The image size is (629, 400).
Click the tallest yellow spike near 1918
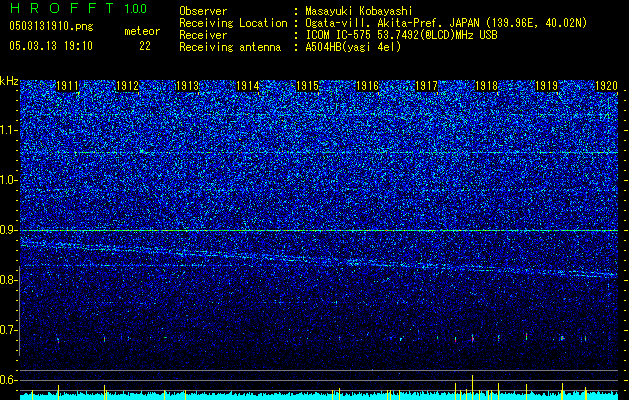[x=473, y=387]
